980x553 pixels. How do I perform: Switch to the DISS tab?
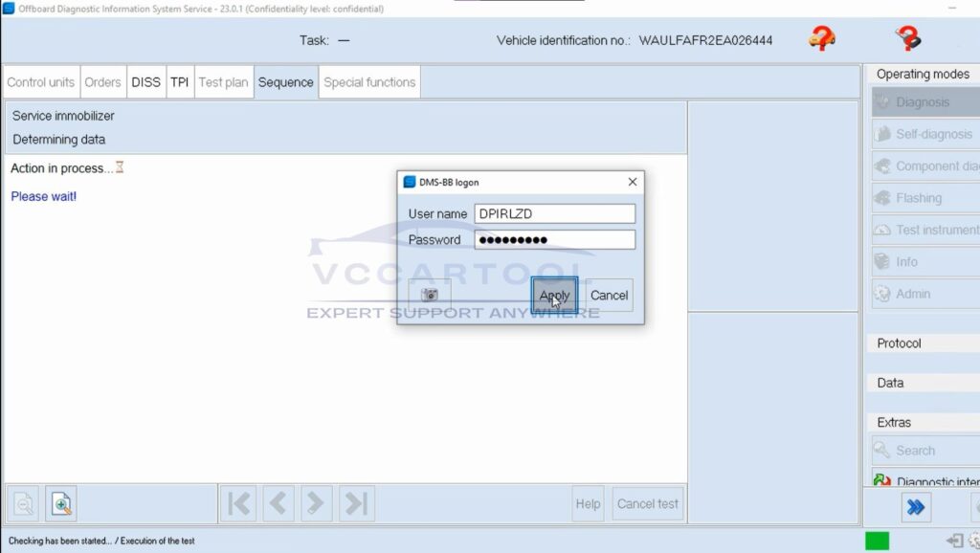(x=145, y=82)
